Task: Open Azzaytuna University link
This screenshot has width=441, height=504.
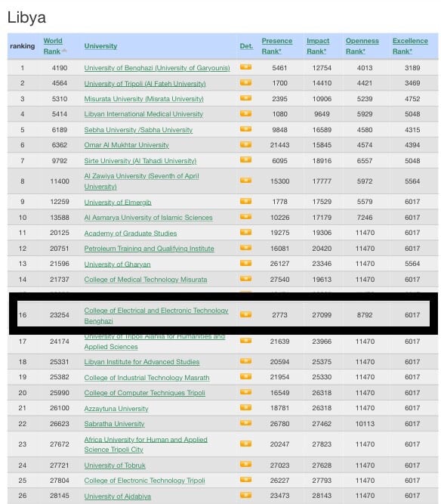Action: pos(116,409)
